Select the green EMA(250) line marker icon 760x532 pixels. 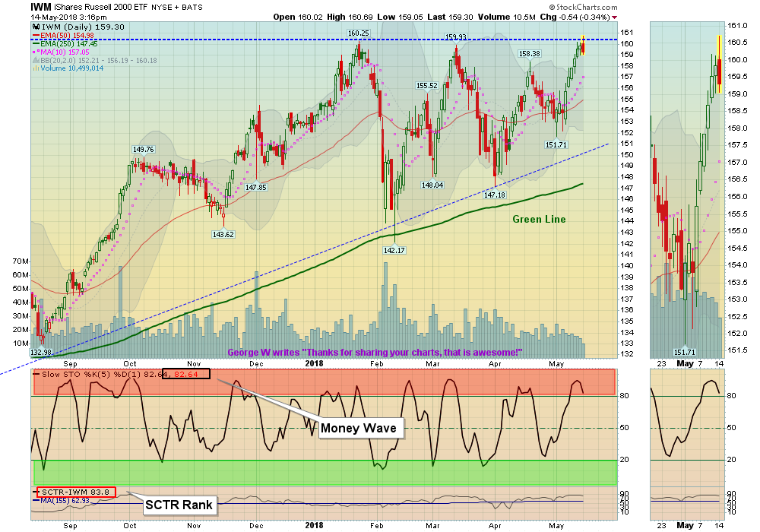[36, 43]
